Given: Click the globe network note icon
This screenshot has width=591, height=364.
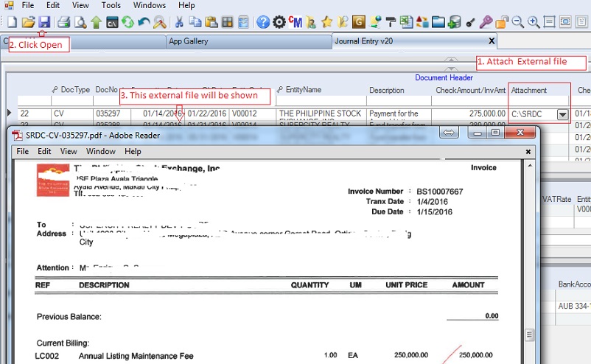Looking at the screenshot, I should point(375,22).
